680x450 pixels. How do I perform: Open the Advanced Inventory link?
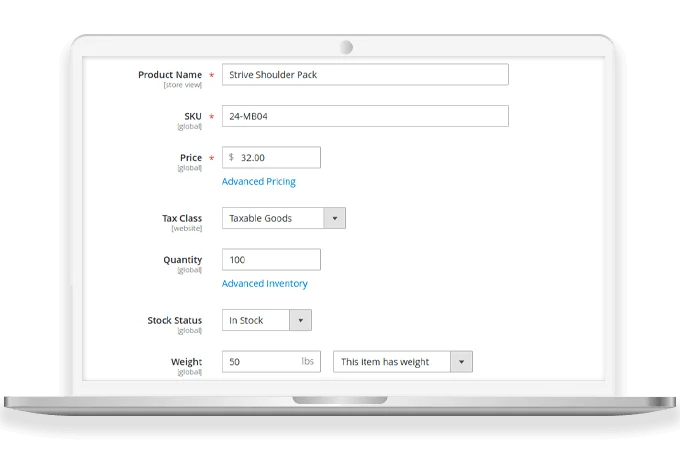(265, 284)
